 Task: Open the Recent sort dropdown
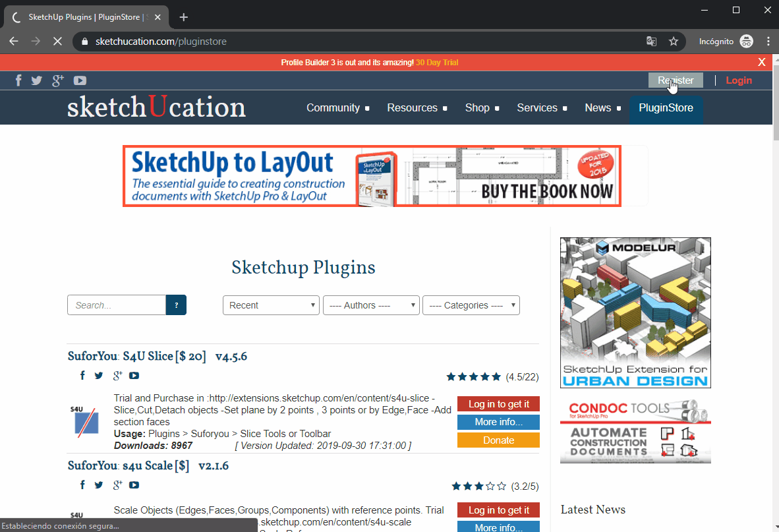coord(271,305)
